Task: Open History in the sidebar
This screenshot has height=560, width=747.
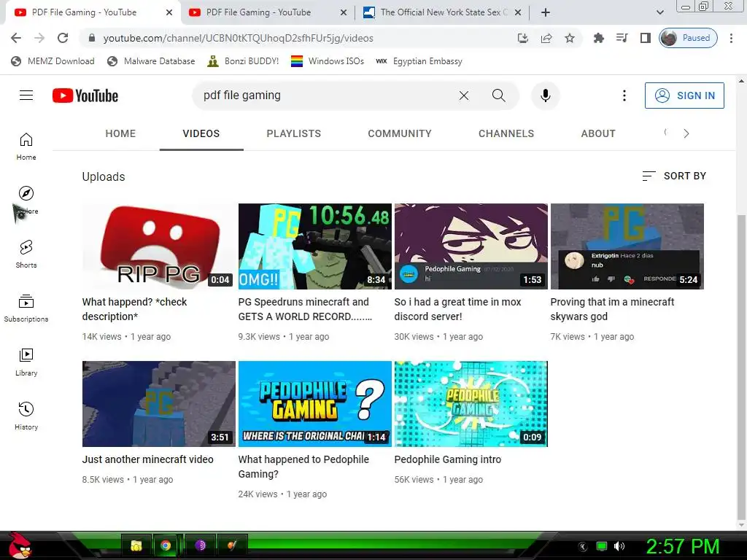Action: pyautogui.click(x=26, y=416)
